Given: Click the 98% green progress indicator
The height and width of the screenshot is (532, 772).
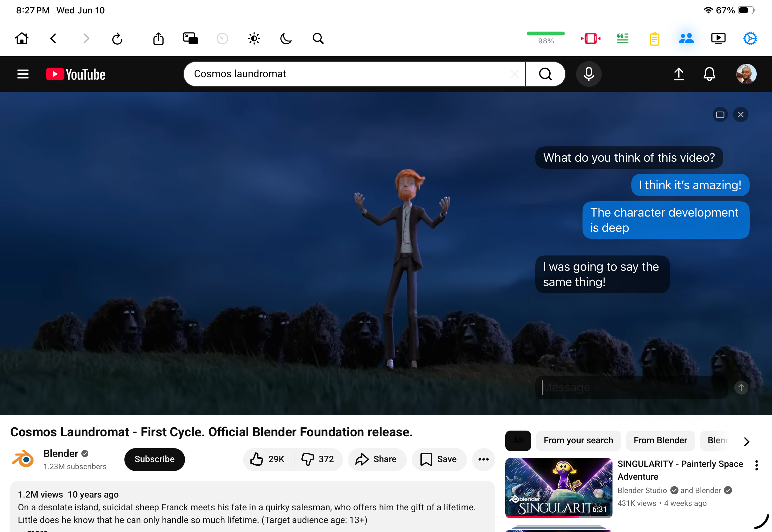Looking at the screenshot, I should 546,38.
